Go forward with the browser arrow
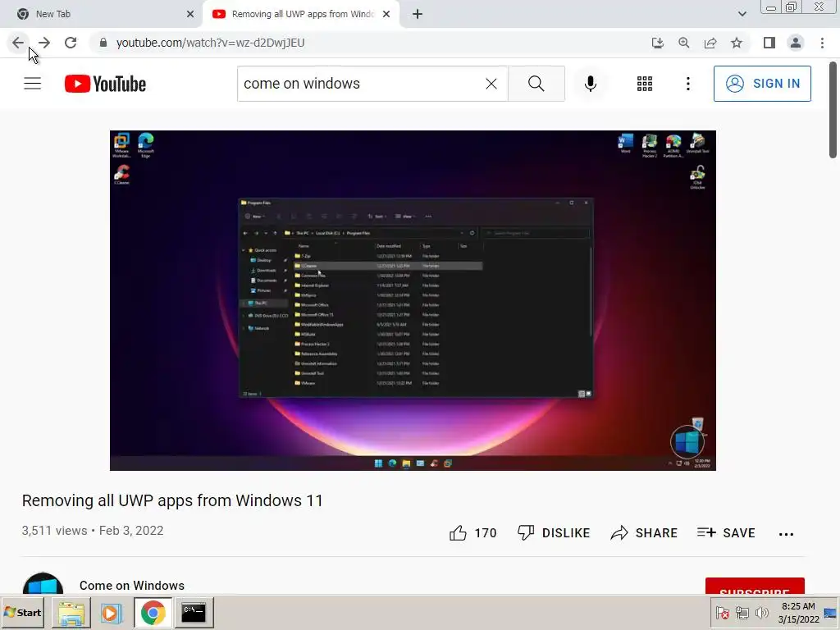Screen dimensions: 840x630 click(x=44, y=43)
